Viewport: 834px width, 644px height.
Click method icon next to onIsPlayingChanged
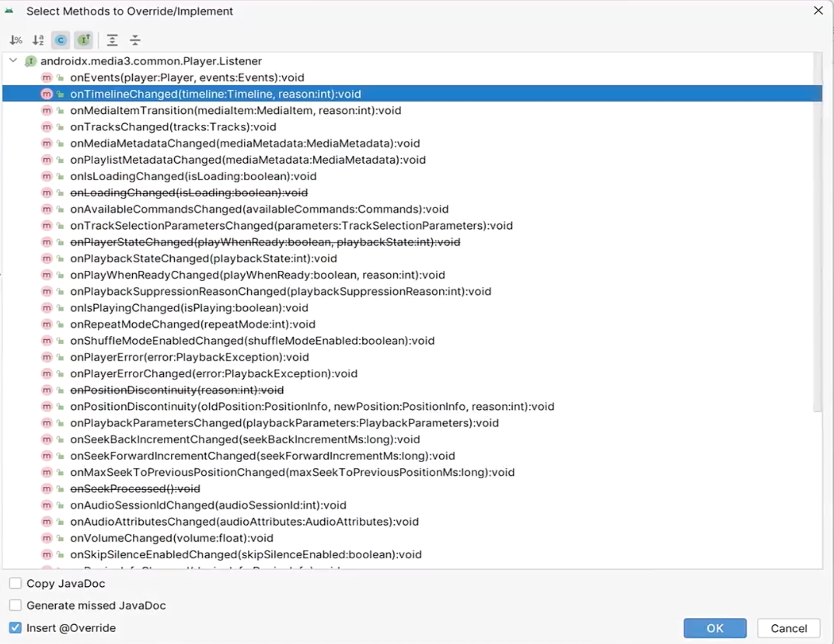pyautogui.click(x=46, y=308)
